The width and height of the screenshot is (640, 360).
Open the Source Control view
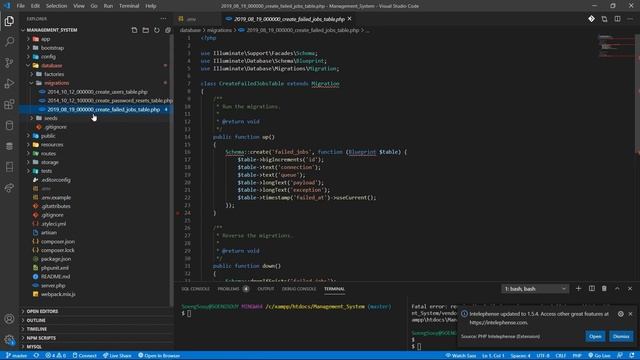coord(9,62)
